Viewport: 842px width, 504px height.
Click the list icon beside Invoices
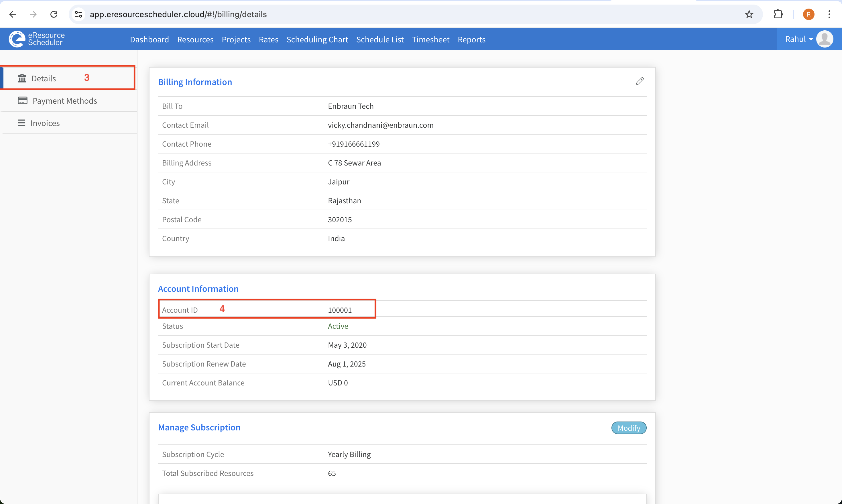click(x=21, y=123)
